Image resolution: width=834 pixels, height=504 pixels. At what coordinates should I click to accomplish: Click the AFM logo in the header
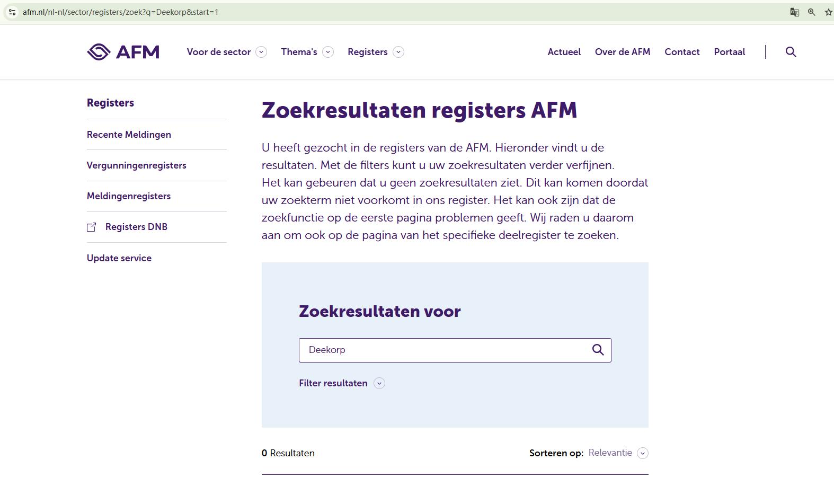click(123, 52)
